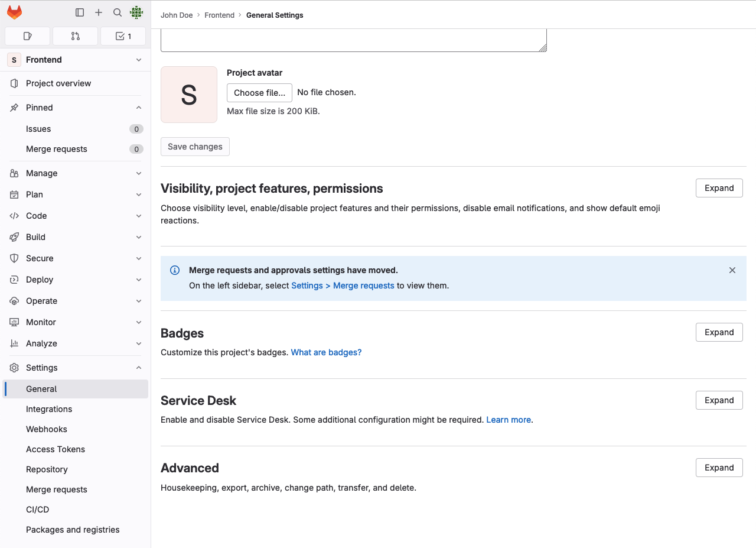Open the What are badges? link
Screen dimensions: 756x548
tap(326, 352)
